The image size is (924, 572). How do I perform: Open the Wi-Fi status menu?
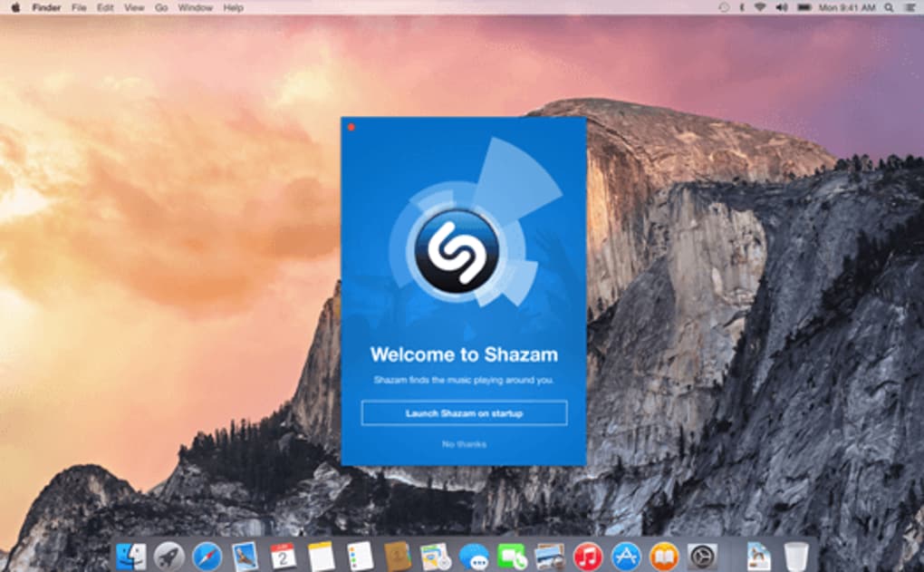click(760, 7)
